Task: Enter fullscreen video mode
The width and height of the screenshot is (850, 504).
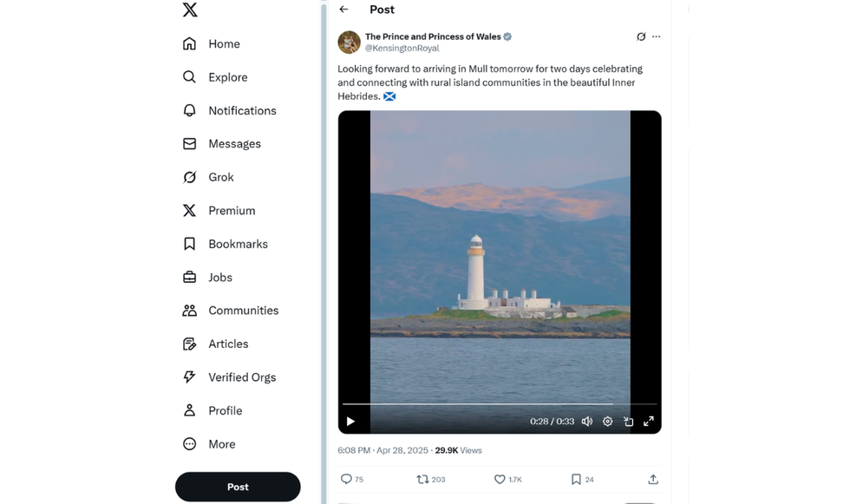Action: (x=649, y=422)
